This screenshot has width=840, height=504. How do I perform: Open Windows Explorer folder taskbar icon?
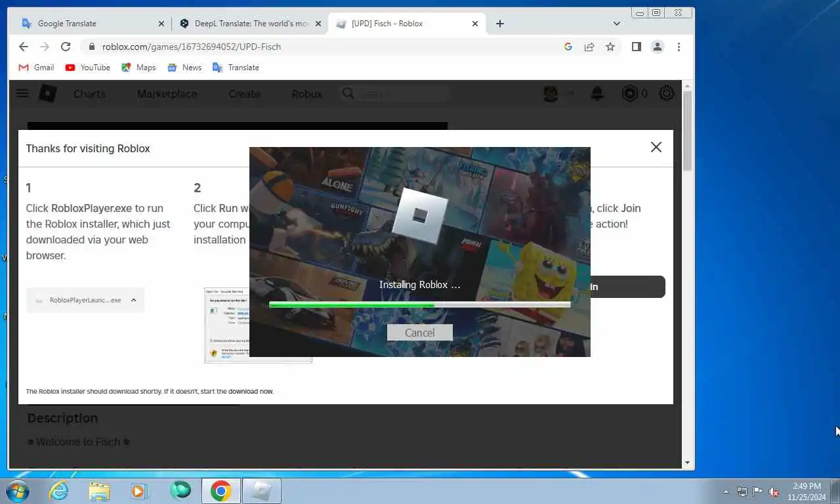click(x=100, y=491)
